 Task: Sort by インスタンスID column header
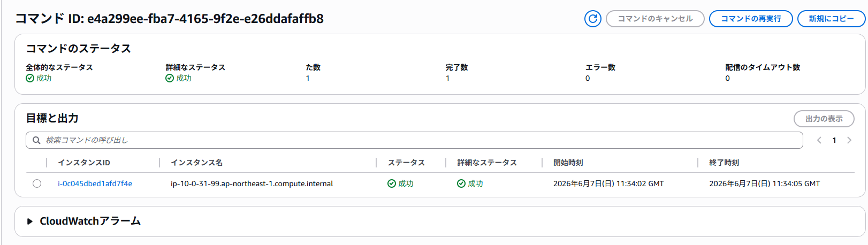[x=84, y=163]
